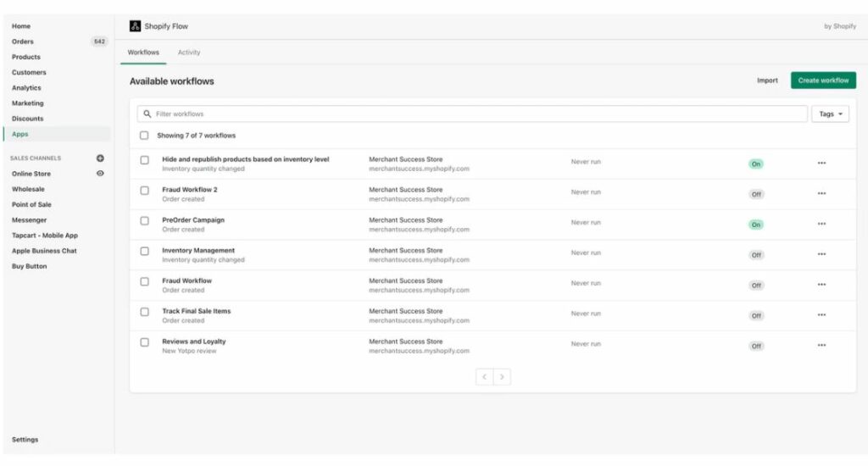Open Messenger sales channel
Screen dimensions: 868x466
30,220
